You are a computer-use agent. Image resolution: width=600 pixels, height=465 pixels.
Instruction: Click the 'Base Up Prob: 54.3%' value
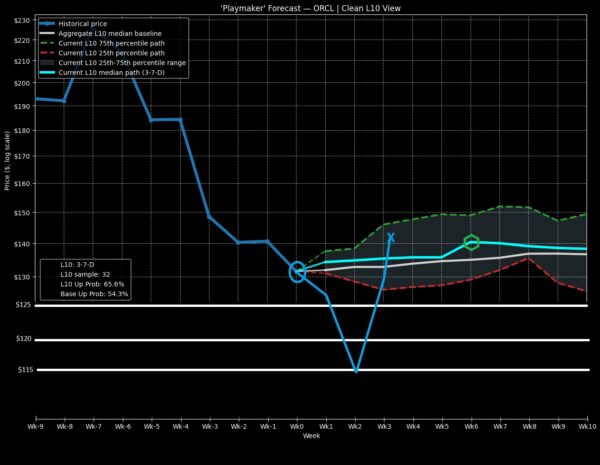click(x=94, y=294)
